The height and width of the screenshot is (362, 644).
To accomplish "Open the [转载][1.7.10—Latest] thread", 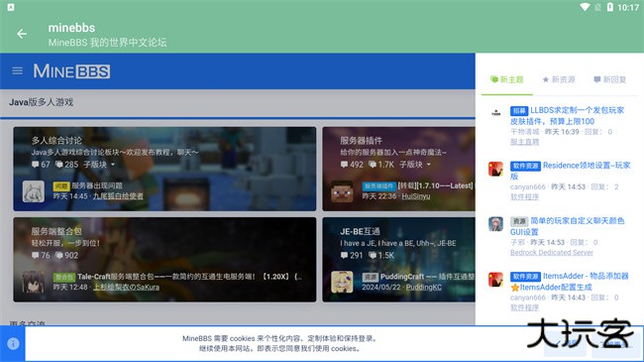I will [435, 185].
